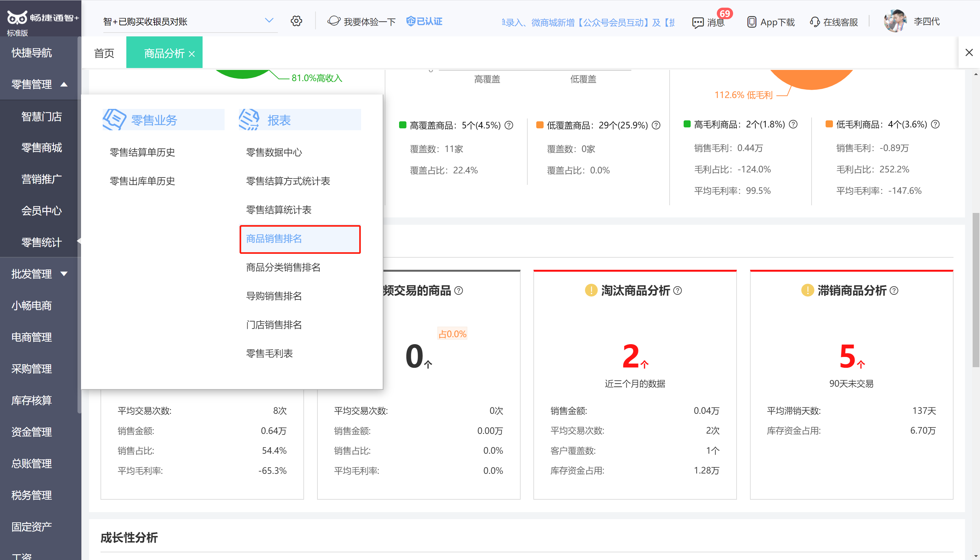Close the 商品分析 tab
This screenshot has width=980, height=560.
(x=192, y=54)
